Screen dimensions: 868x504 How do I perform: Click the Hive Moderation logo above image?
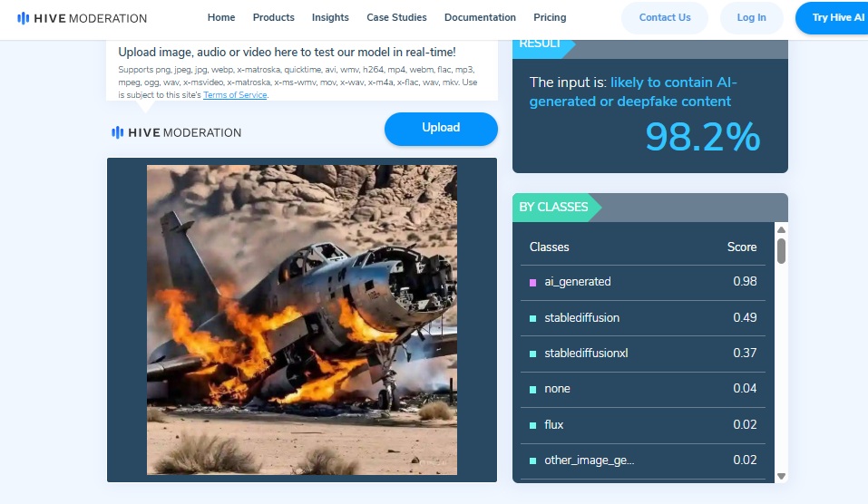click(x=176, y=132)
